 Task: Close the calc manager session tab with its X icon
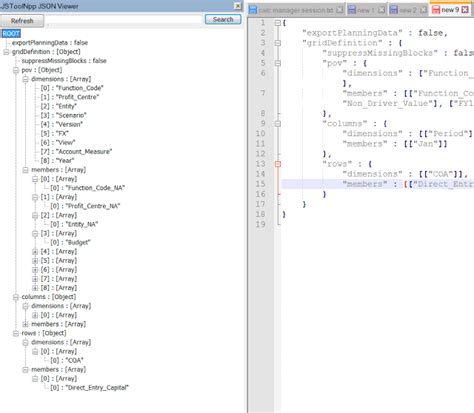click(x=339, y=10)
